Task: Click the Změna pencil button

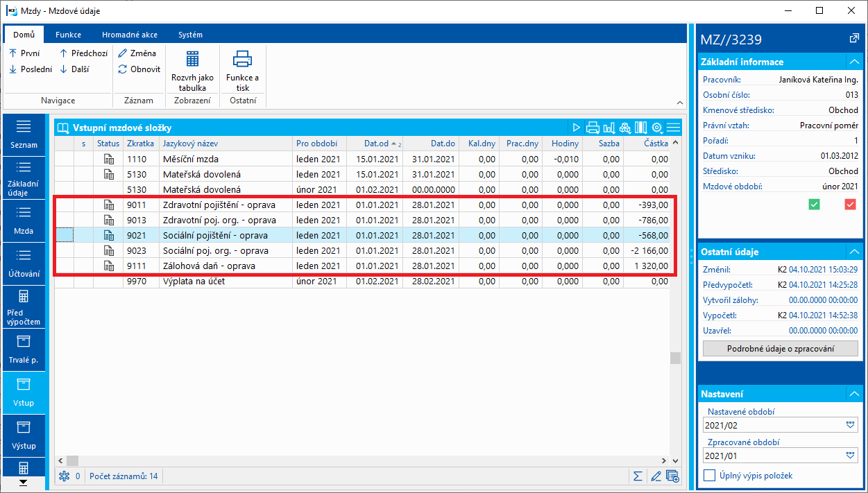Action: (x=137, y=53)
